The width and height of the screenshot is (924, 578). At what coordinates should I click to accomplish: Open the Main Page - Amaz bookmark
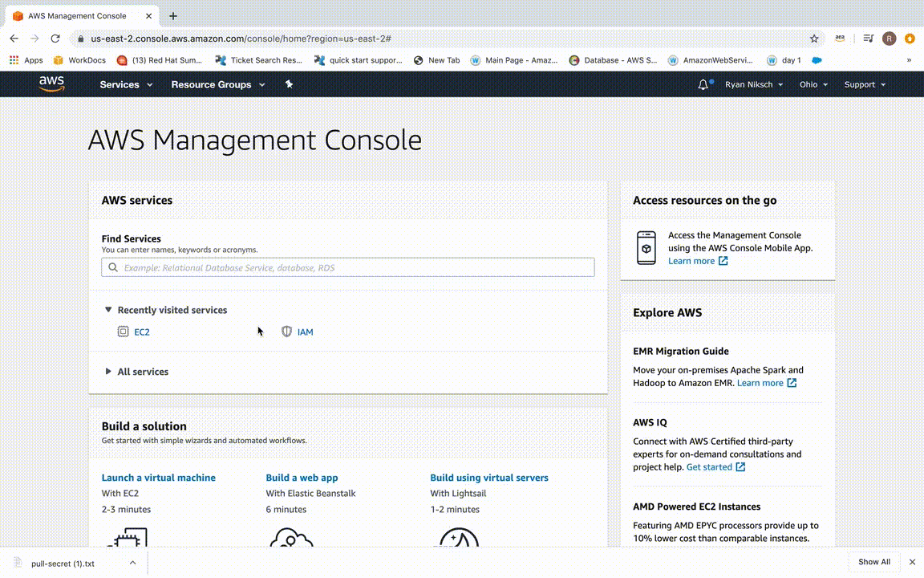(x=514, y=60)
